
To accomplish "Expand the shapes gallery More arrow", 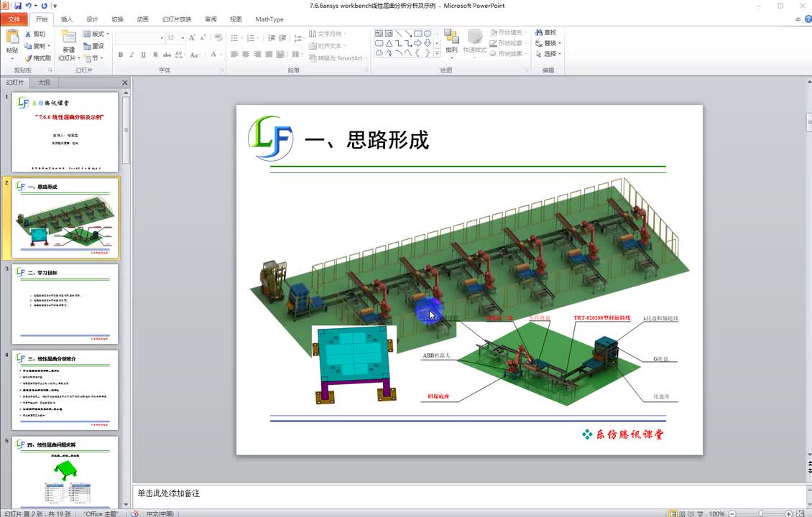I will 437,53.
